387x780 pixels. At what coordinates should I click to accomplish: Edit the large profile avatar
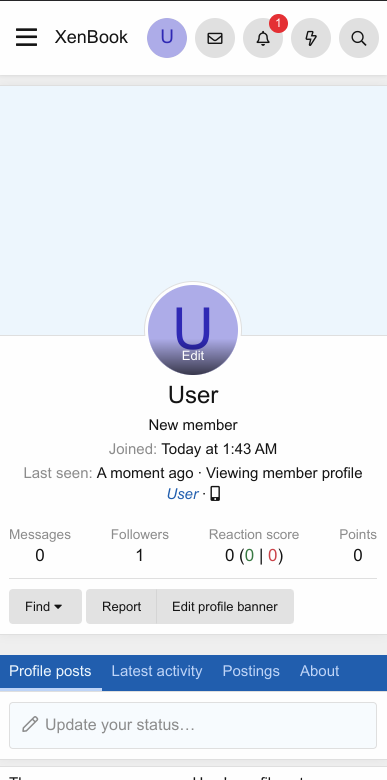tap(193, 329)
